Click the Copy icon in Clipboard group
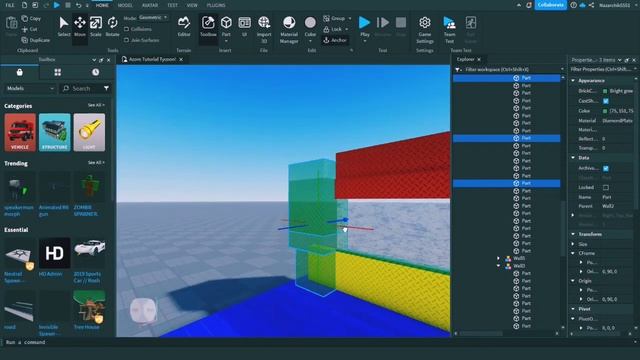The height and width of the screenshot is (360, 640). pos(25,18)
